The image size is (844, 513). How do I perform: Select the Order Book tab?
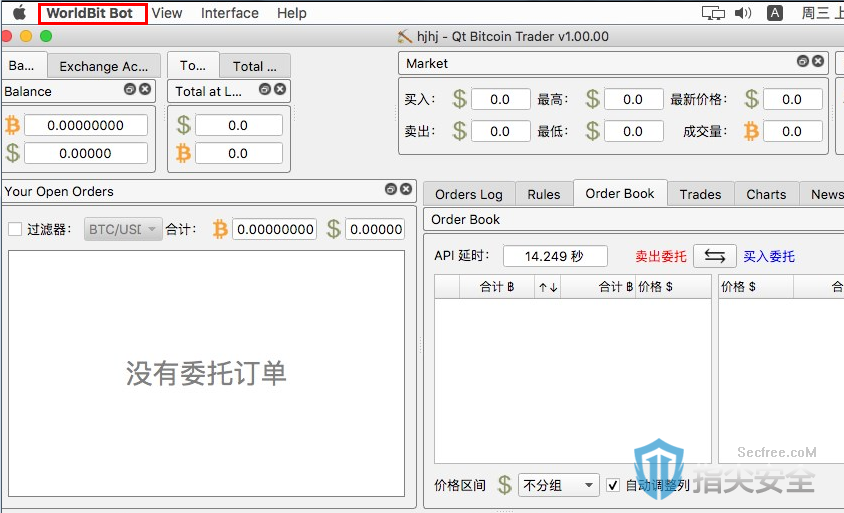tap(620, 193)
